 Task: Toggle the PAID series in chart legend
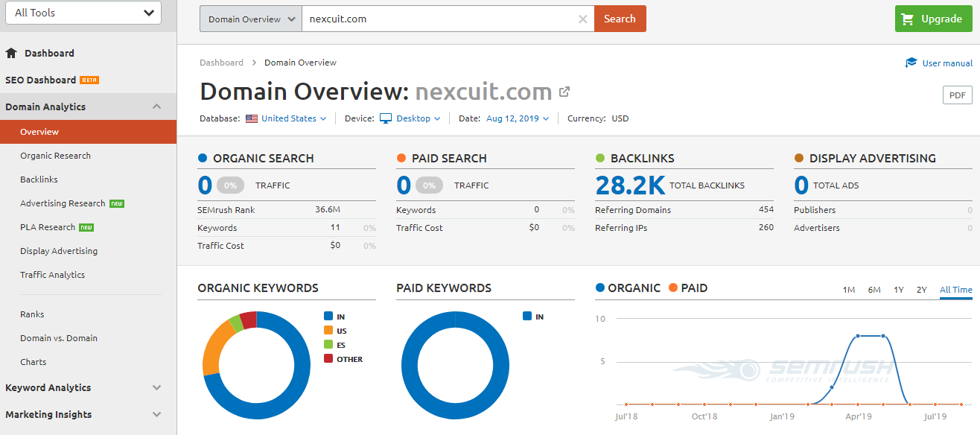[x=688, y=288]
